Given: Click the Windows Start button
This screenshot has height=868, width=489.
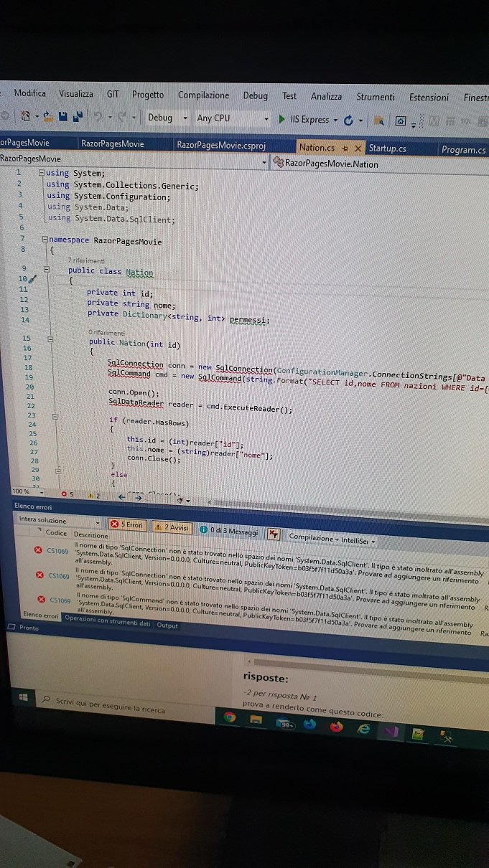Looking at the screenshot, I should [23, 697].
